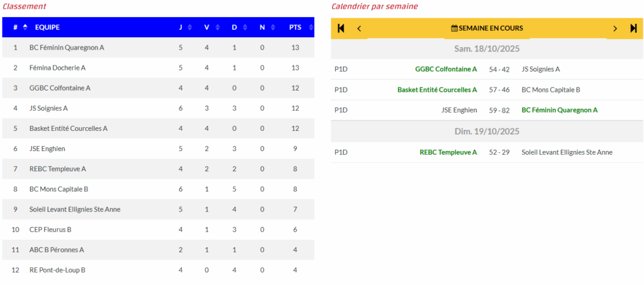Sort standings by V column arrows

(x=217, y=27)
